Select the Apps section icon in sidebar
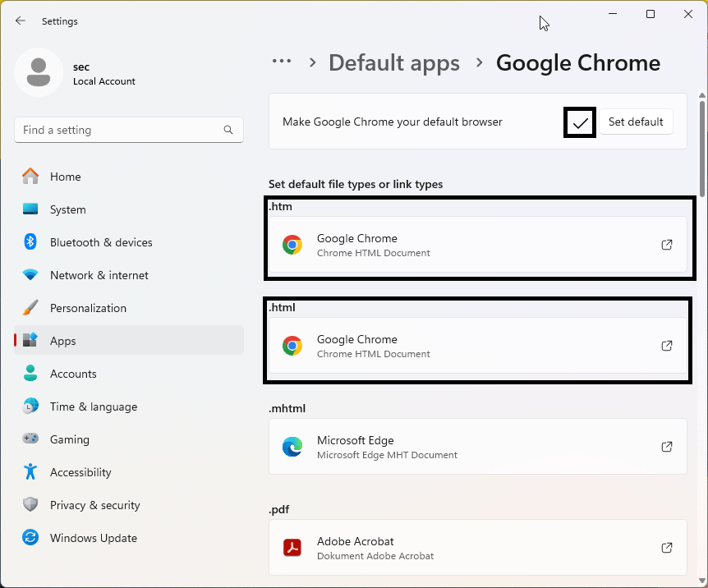708x588 pixels. [x=34, y=341]
